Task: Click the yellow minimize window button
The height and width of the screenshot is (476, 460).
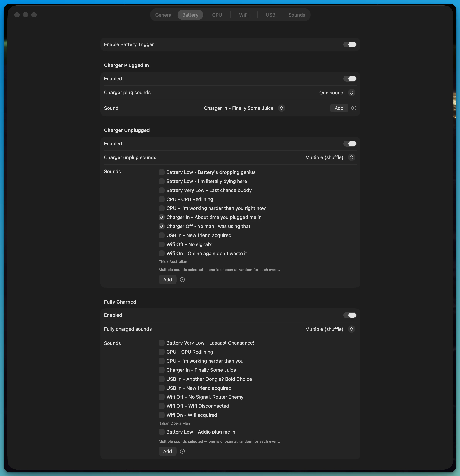Action: pos(25,15)
